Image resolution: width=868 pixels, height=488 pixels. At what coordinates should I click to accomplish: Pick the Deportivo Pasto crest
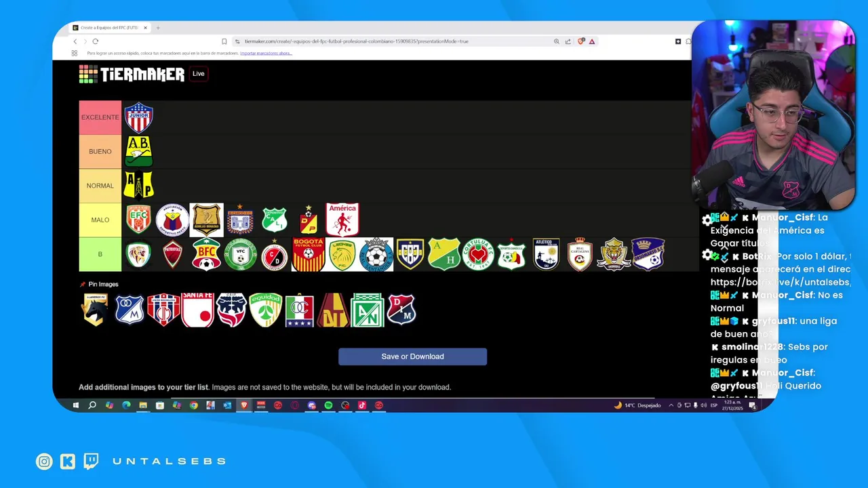click(172, 220)
